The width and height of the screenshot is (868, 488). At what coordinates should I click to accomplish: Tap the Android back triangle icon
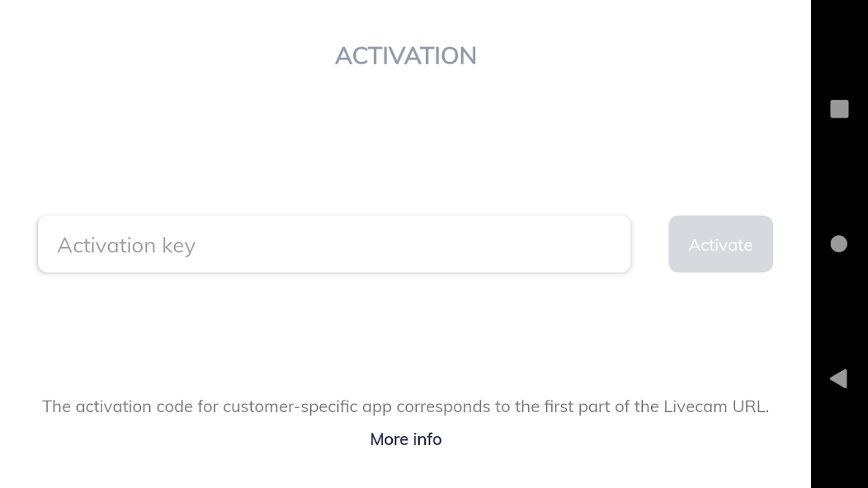pos(838,378)
